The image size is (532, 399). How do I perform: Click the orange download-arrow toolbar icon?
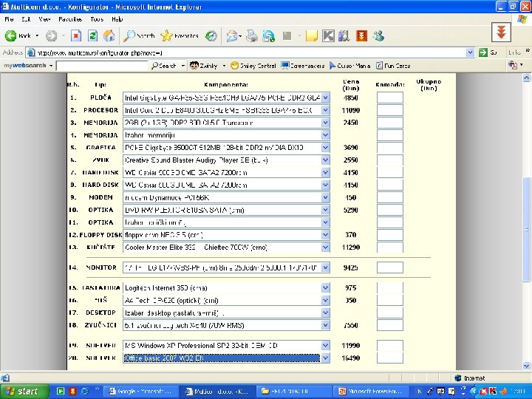coord(361,35)
